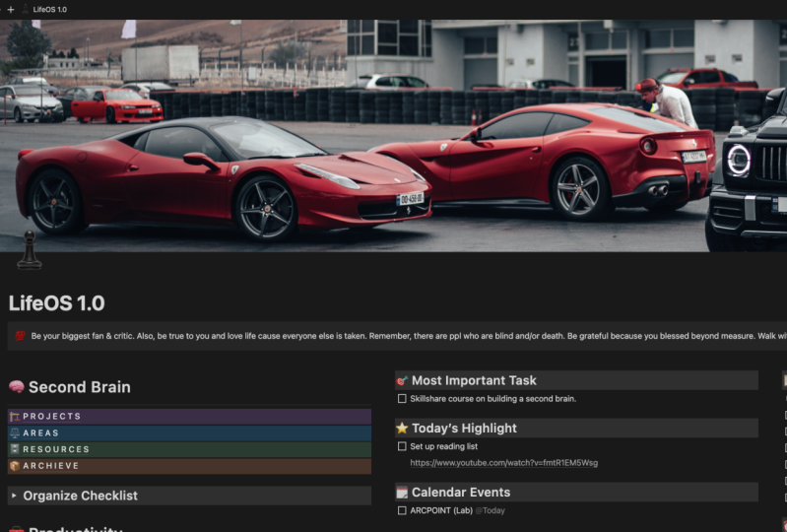The width and height of the screenshot is (787, 532).
Task: Click the ARCPOINT (Lab) event text
Action: (441, 510)
